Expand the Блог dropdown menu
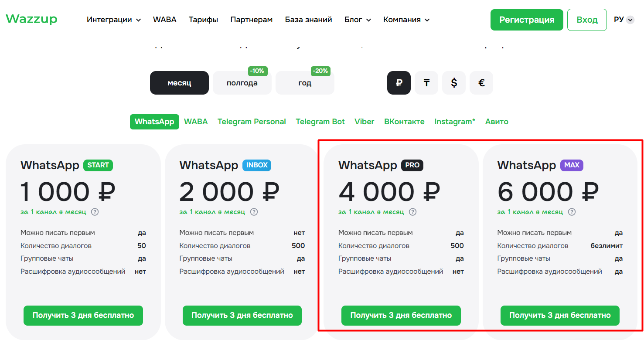Image resolution: width=644 pixels, height=340 pixels. 358,20
